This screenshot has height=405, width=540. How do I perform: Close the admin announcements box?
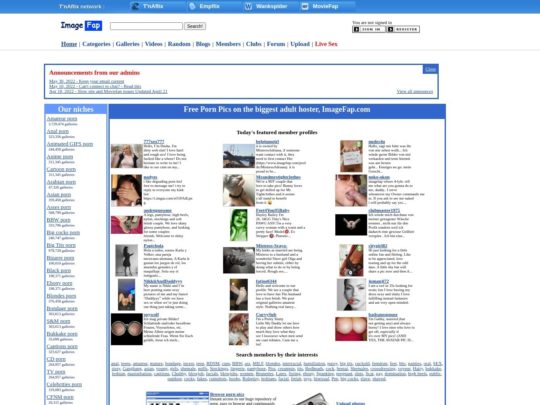430,69
